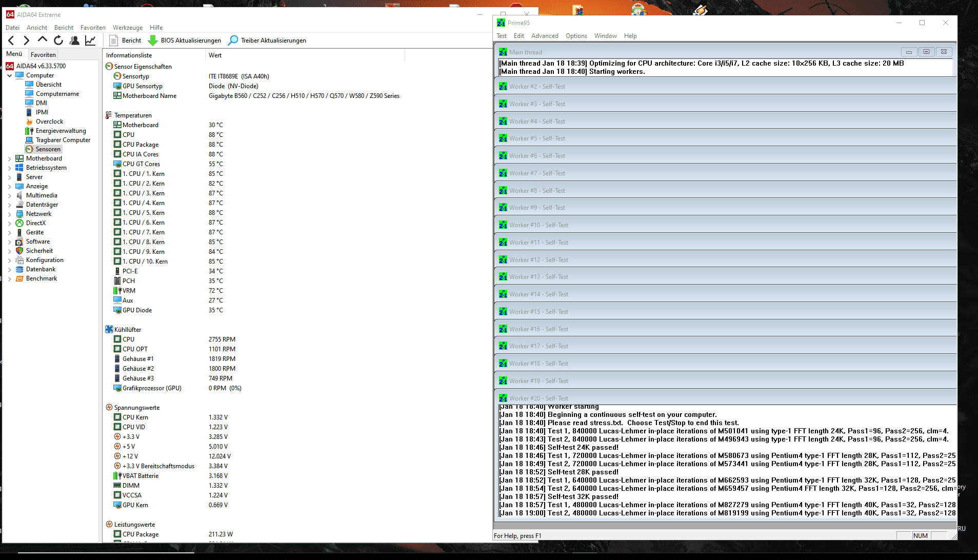Viewport: 978px width, 560px height.
Task: Click the AIDA64 v6.33.5700 root node
Action: tap(36, 66)
